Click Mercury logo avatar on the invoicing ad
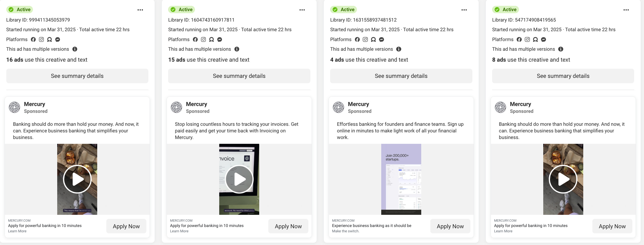Viewport: 644px width, 245px height. (x=176, y=107)
